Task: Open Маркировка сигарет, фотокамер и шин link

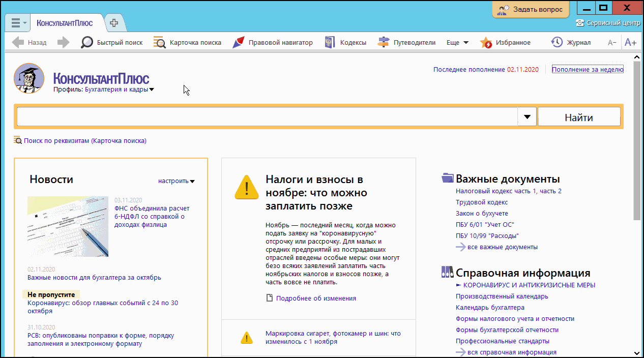Action: pyautogui.click(x=333, y=338)
